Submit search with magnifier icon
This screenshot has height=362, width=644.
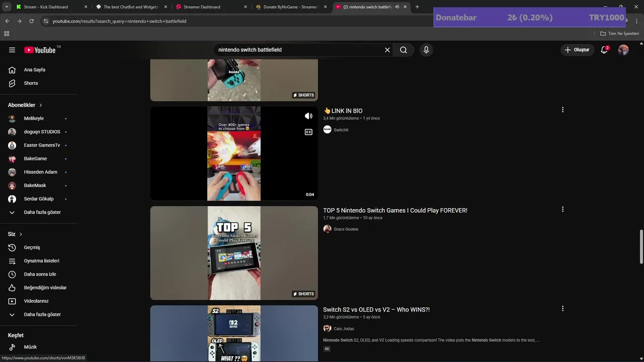404,50
